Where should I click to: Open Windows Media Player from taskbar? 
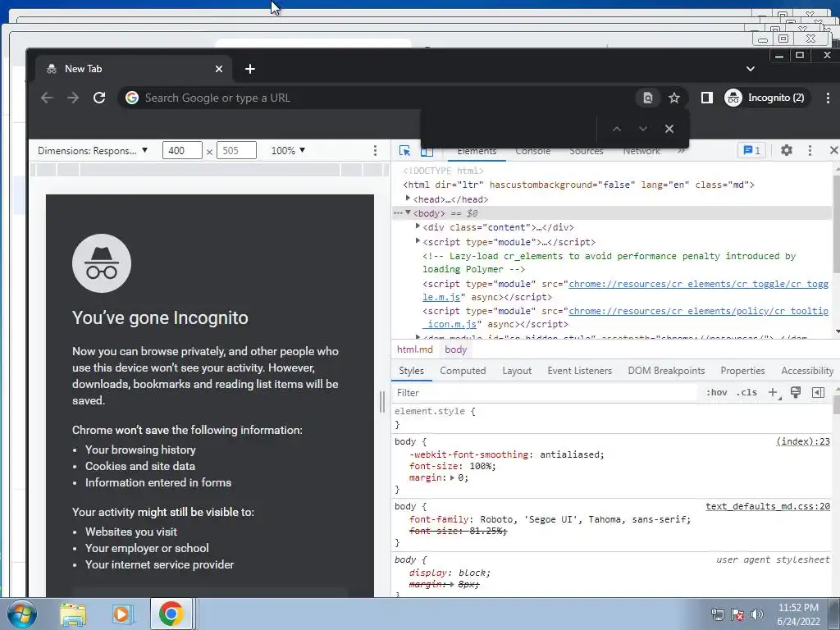tap(121, 614)
